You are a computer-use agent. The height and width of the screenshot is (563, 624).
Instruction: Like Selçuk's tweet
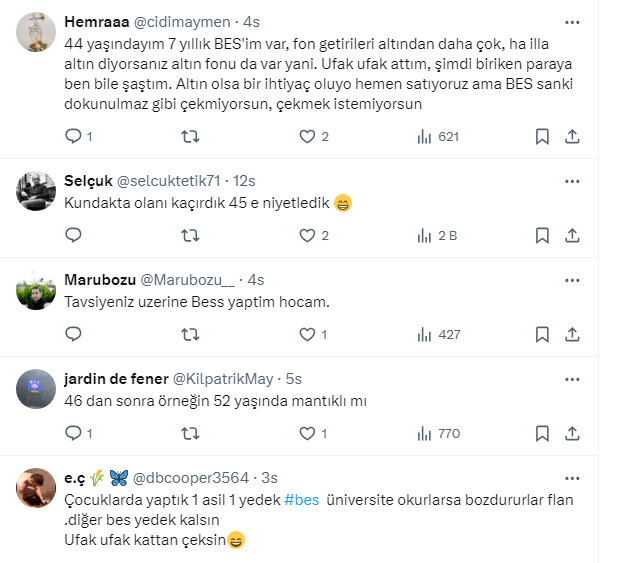[x=308, y=236]
